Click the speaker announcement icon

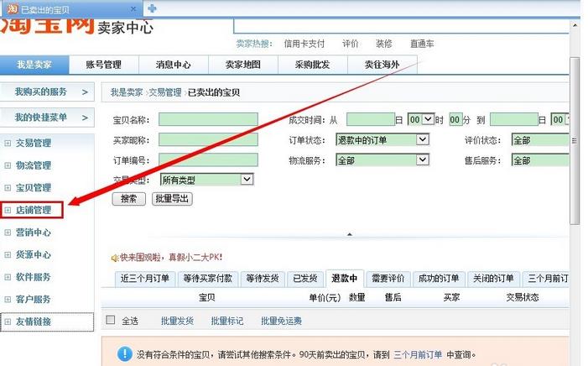(114, 258)
